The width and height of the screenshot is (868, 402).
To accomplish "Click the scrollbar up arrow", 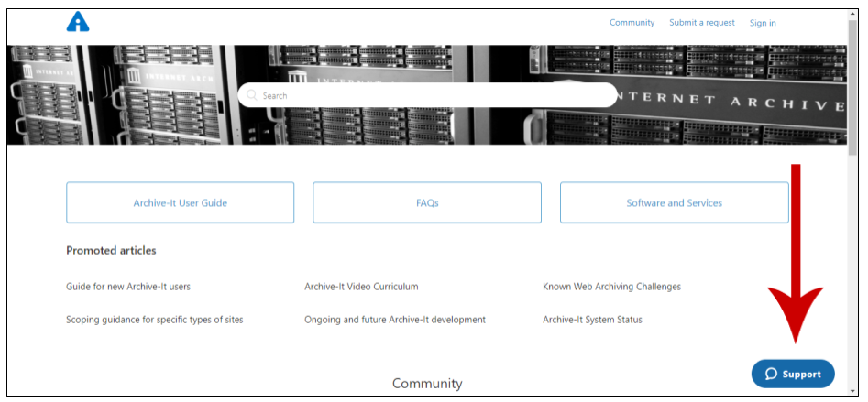I will (852, 14).
